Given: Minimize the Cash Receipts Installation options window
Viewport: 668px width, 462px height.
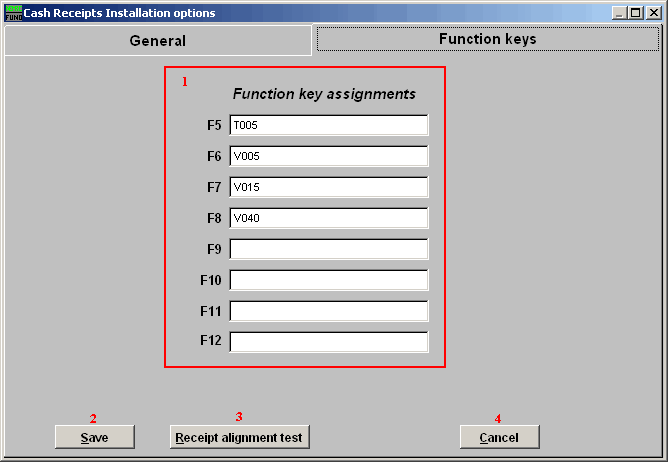Looking at the screenshot, I should coord(621,13).
